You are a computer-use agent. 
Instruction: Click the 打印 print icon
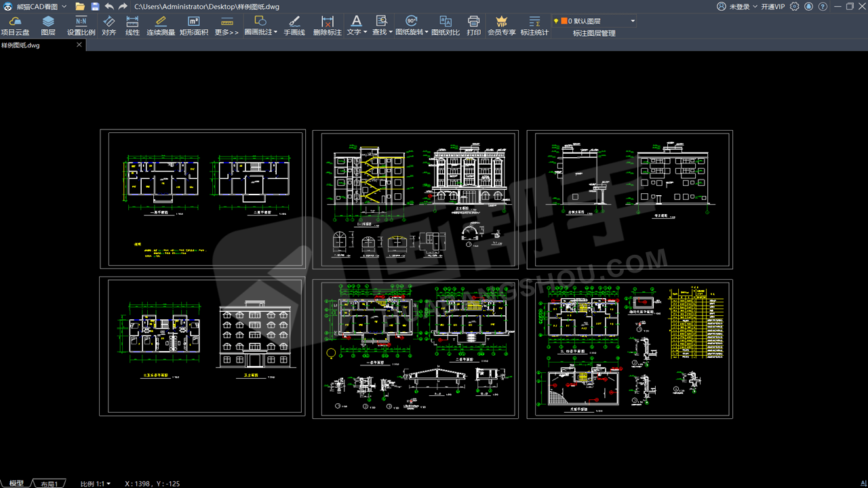pos(474,26)
